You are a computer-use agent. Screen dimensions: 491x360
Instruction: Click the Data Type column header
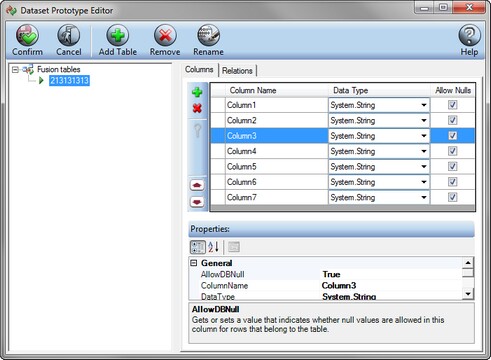click(x=379, y=90)
